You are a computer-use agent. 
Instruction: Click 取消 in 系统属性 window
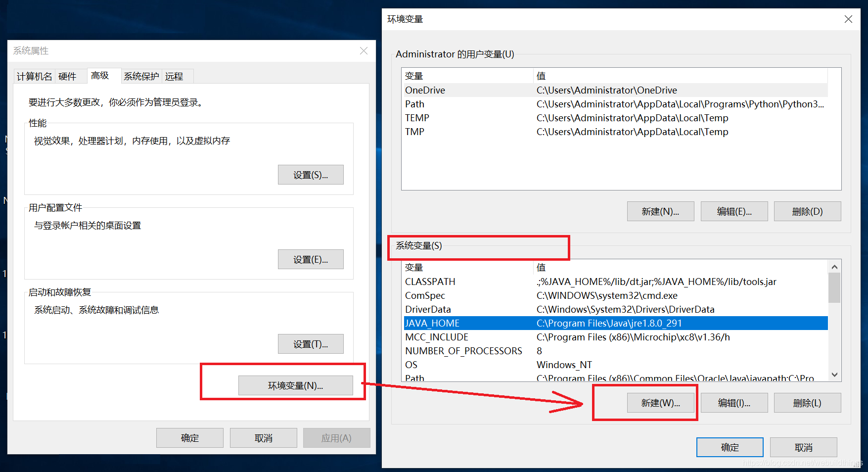point(264,438)
